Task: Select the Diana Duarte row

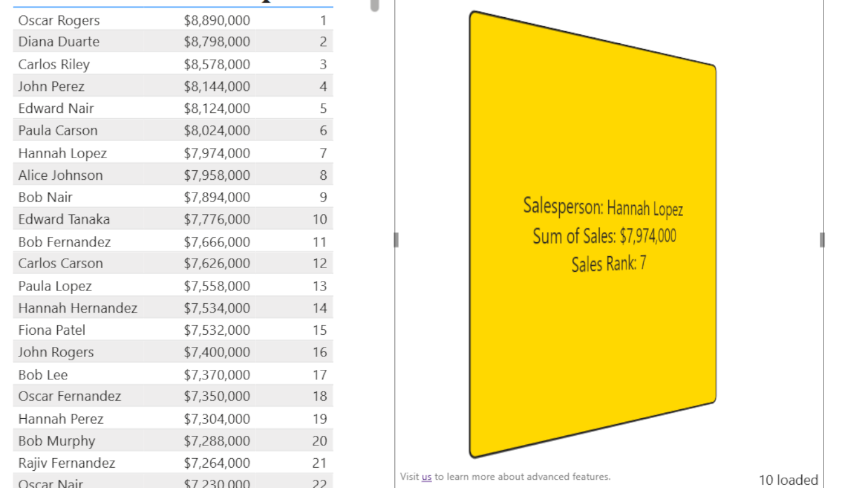Action: [173, 42]
